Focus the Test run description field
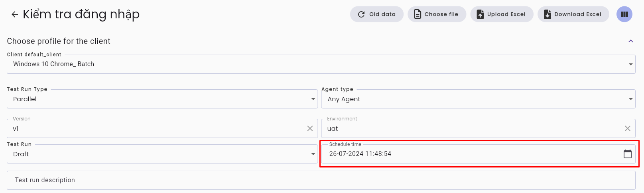Viewport: 644px width, 193px height. point(321,180)
